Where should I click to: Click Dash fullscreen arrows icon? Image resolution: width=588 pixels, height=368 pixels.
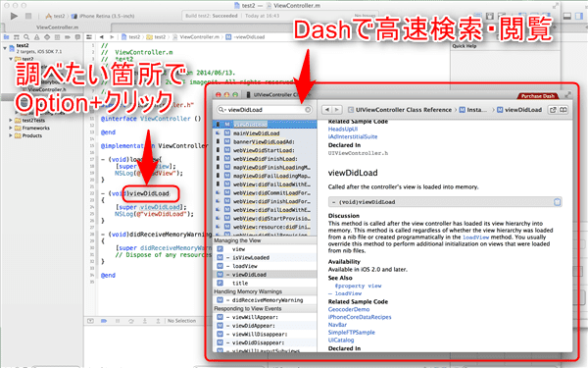(x=567, y=95)
